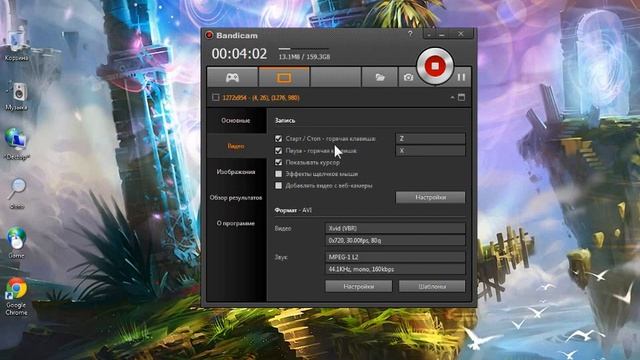Image resolution: width=640 pixels, height=360 pixels.
Task: Enable Добавлять видео с веб-камеры checkbox
Action: click(278, 185)
